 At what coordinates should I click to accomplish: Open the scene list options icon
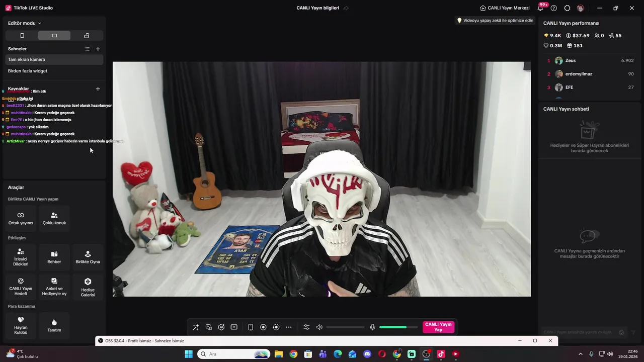[x=87, y=49]
